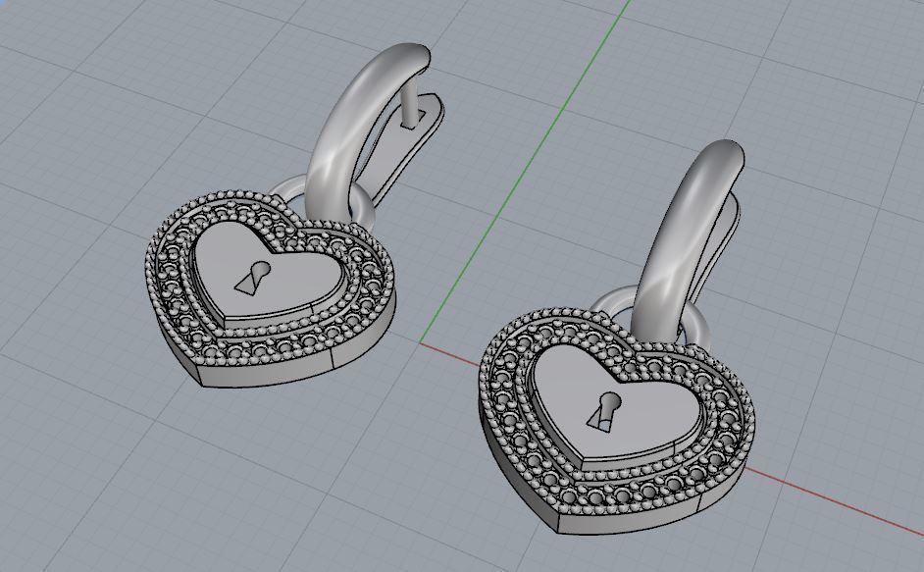Select the left heart padlock pendant
This screenshot has width=924, height=572.
click(x=270, y=289)
